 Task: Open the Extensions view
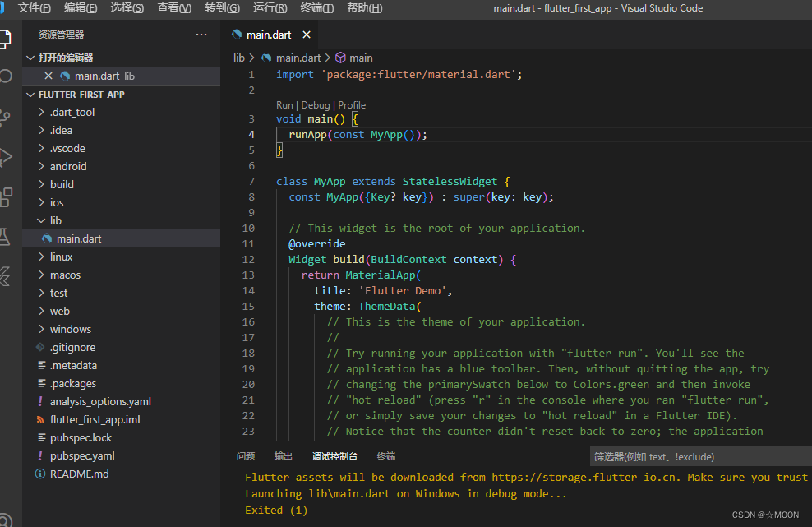click(6, 197)
